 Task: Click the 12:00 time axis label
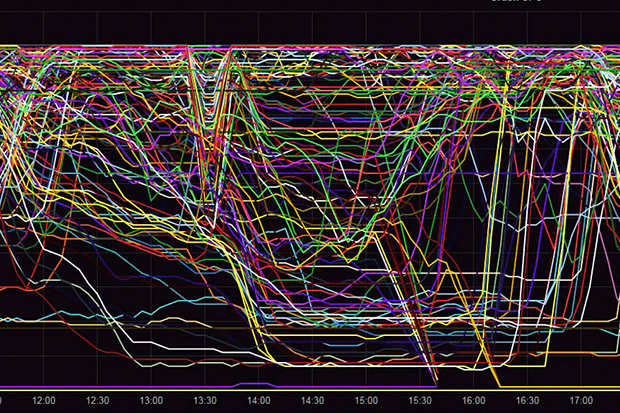pyautogui.click(x=44, y=401)
